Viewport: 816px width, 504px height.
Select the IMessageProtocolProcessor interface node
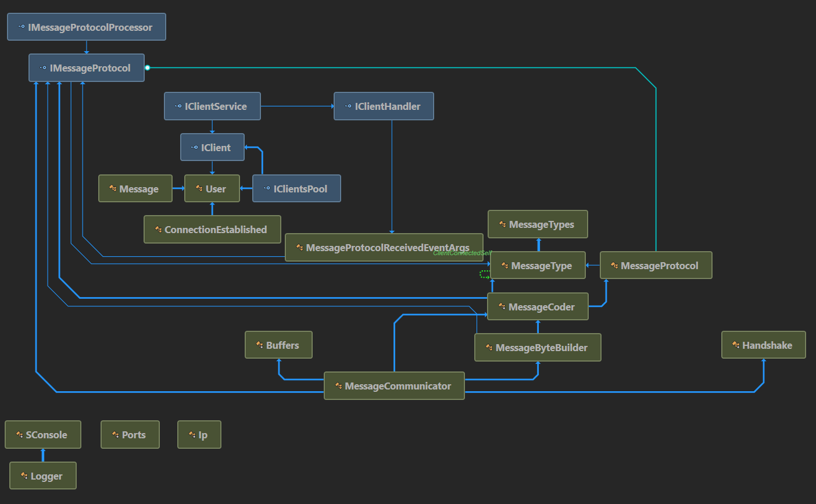pos(87,27)
